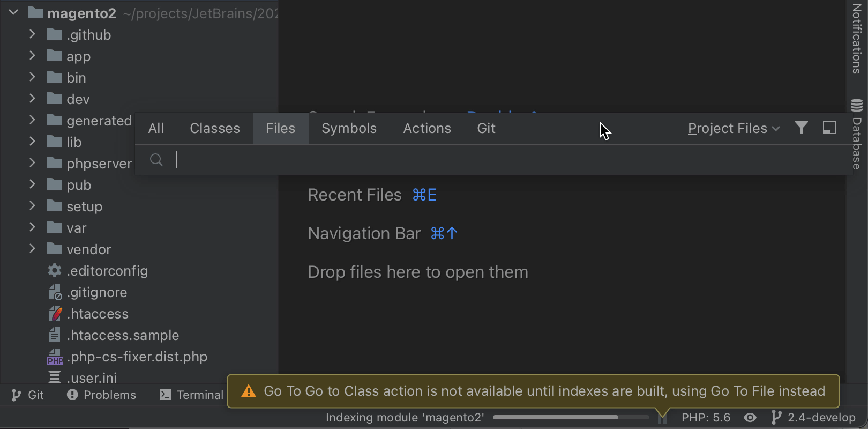The image size is (868, 429).
Task: Open the Problems tool window
Action: click(102, 395)
